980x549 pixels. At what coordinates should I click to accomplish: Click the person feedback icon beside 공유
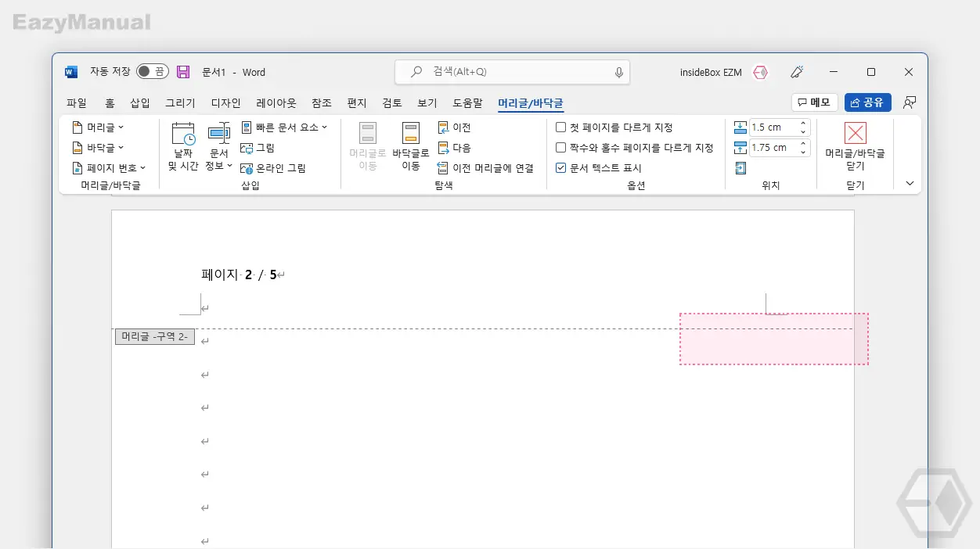click(x=909, y=102)
